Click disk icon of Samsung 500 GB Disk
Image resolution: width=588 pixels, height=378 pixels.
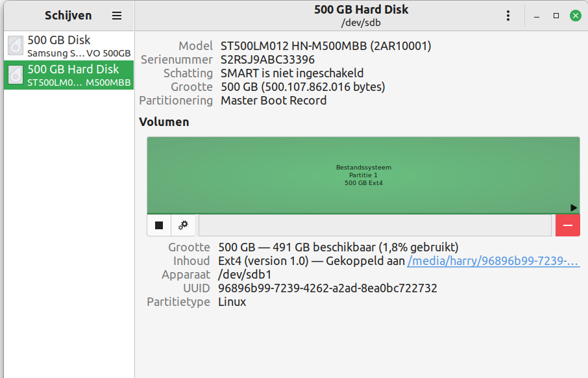click(x=16, y=46)
